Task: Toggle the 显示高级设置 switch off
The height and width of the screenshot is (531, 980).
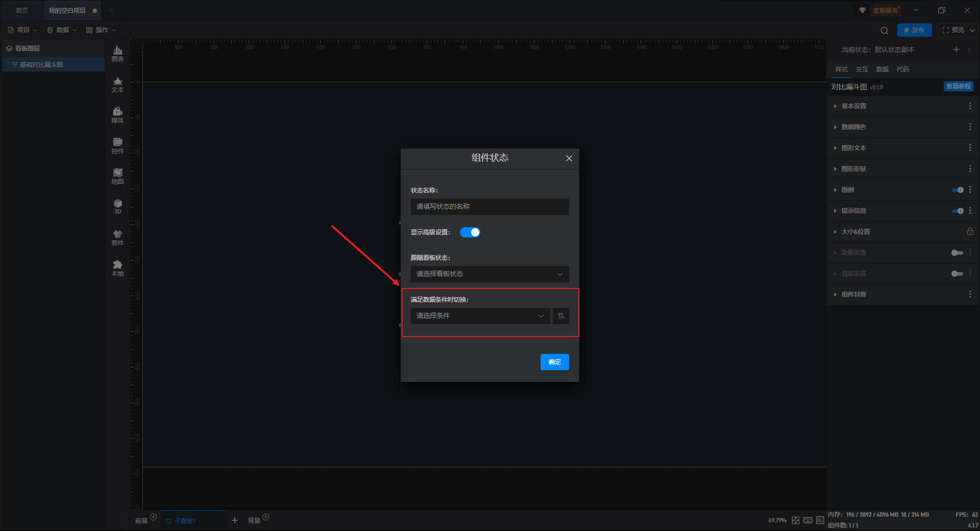Action: 470,232
